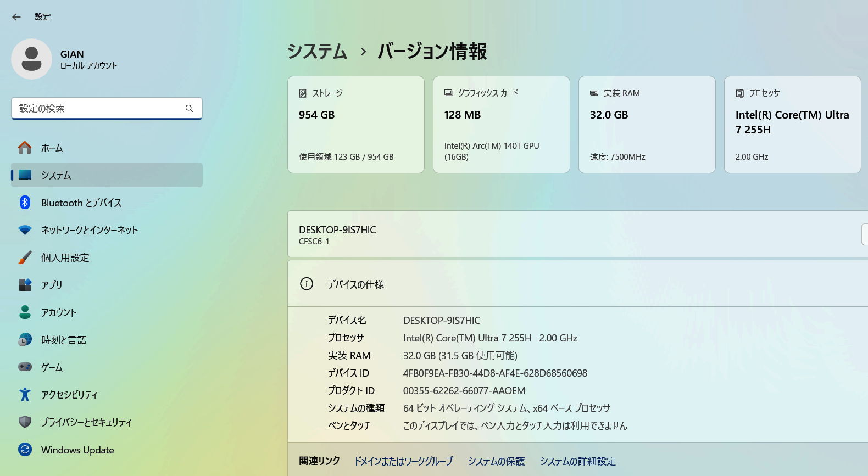Click the 個人用設定 paintbrush icon
Viewport: 868px width, 476px height.
(x=25, y=257)
